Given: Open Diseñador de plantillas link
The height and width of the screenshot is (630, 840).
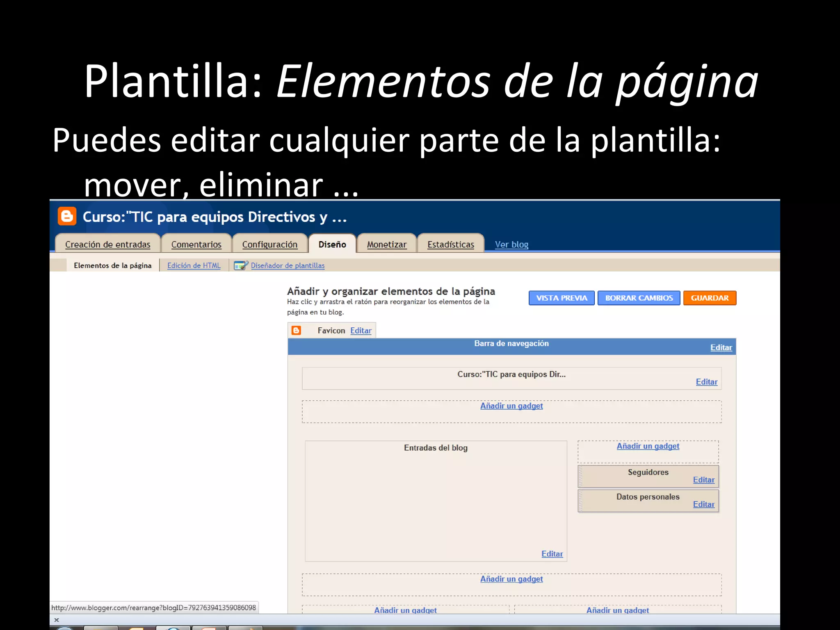Looking at the screenshot, I should pos(288,265).
